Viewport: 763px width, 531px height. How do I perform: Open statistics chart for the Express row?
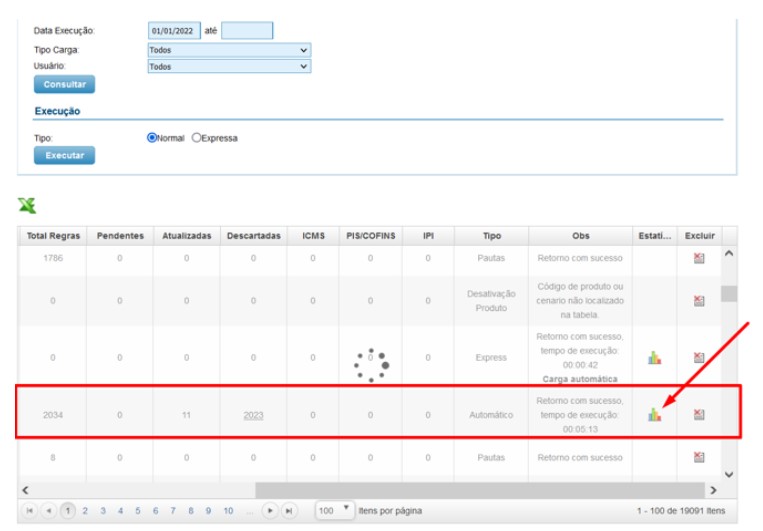(654, 358)
